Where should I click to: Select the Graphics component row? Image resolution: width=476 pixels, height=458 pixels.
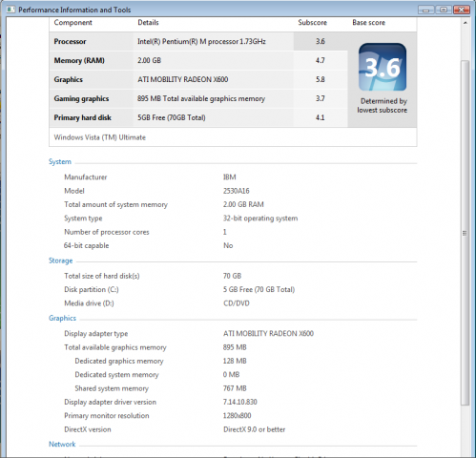coord(198,79)
